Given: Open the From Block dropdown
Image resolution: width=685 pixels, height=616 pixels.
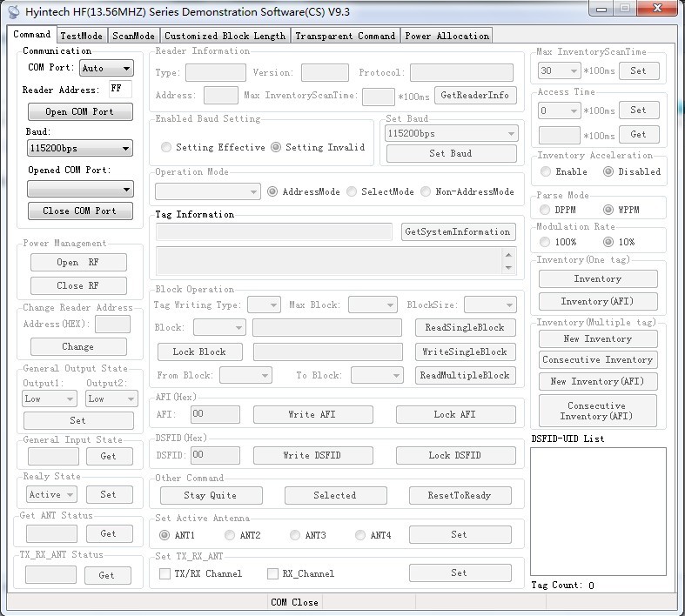Looking at the screenshot, I should coord(245,376).
